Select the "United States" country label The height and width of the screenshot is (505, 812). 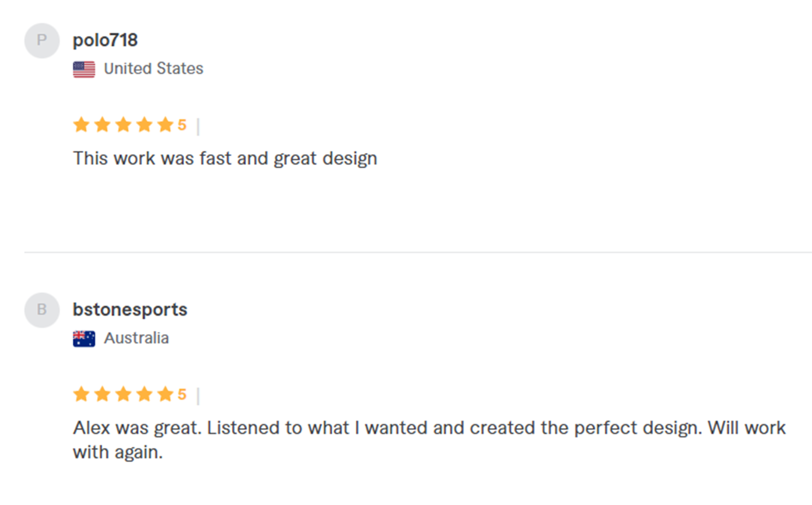(154, 69)
